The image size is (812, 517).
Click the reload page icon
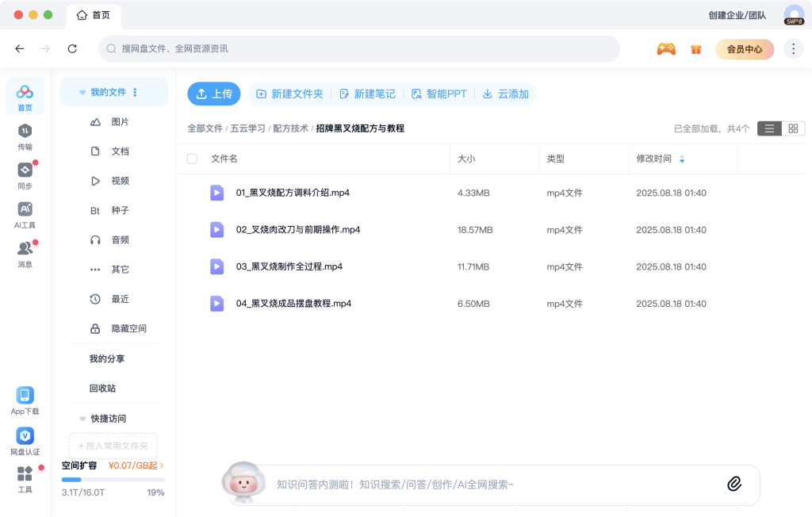[x=72, y=49]
